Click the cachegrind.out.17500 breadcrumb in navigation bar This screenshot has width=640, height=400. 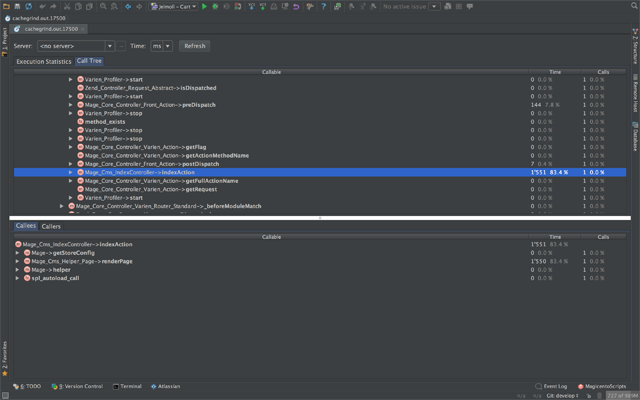[x=35, y=18]
